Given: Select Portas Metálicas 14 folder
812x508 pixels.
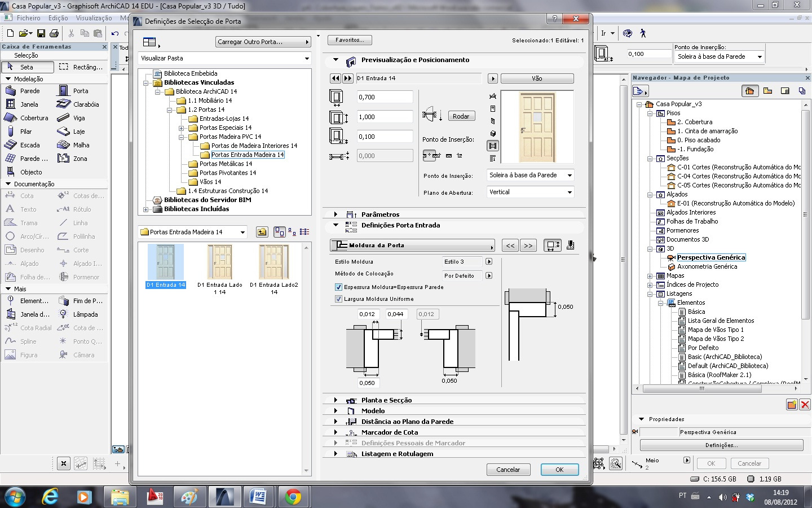Looking at the screenshot, I should [x=226, y=164].
